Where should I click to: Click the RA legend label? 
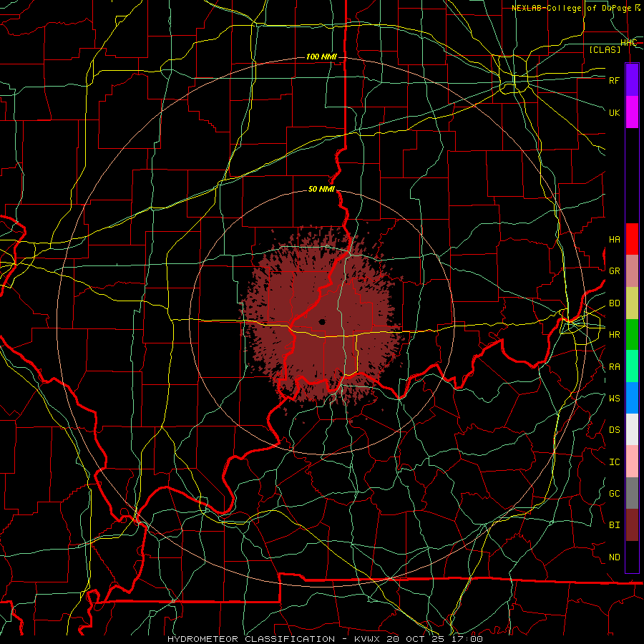tap(614, 367)
